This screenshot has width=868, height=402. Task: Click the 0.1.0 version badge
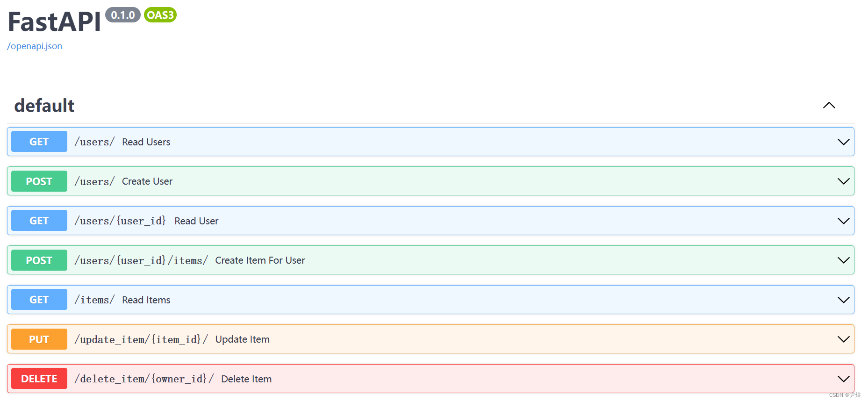pyautogui.click(x=123, y=15)
